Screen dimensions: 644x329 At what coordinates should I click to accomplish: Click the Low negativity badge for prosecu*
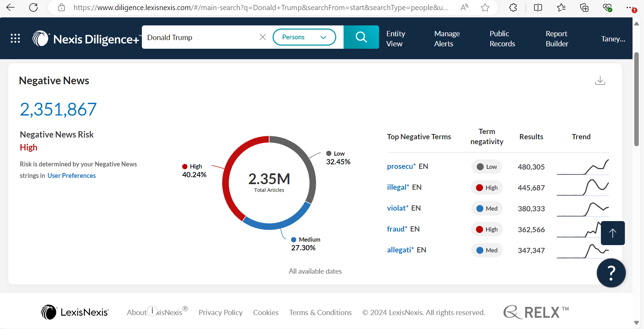[487, 167]
